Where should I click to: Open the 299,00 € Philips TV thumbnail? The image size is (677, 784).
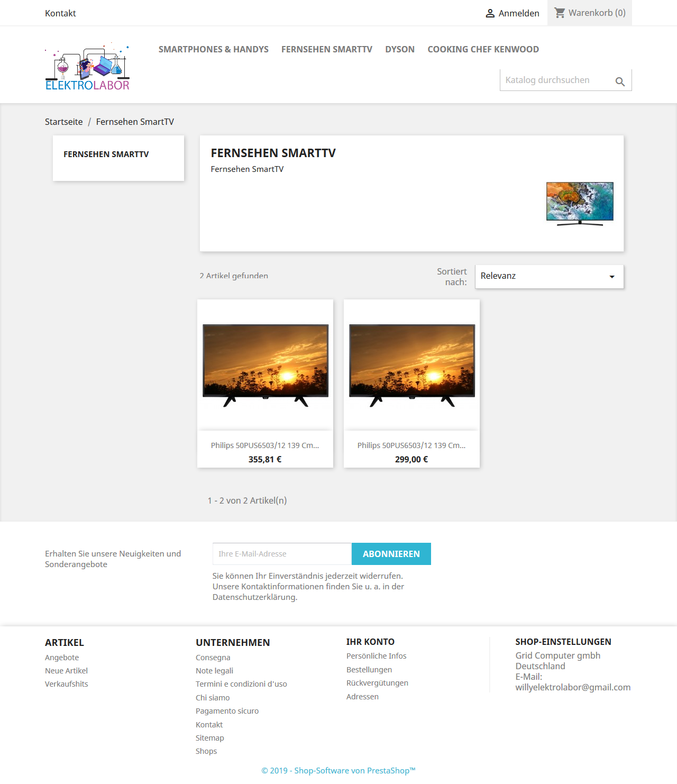pos(412,366)
